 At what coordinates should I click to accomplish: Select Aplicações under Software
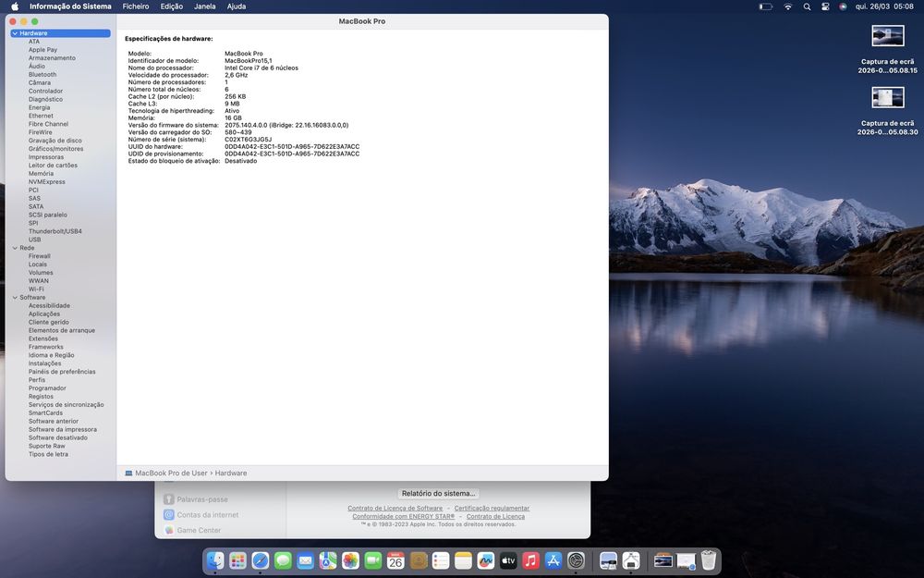pos(44,314)
